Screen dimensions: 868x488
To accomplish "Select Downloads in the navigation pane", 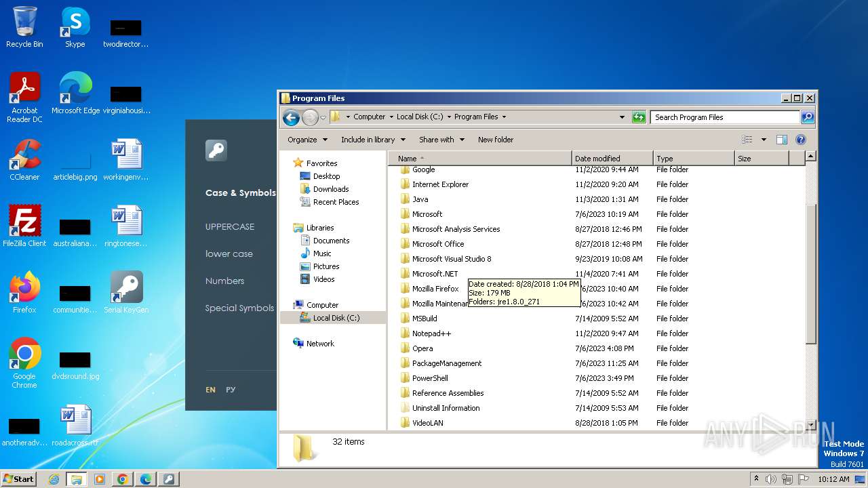I will point(330,189).
